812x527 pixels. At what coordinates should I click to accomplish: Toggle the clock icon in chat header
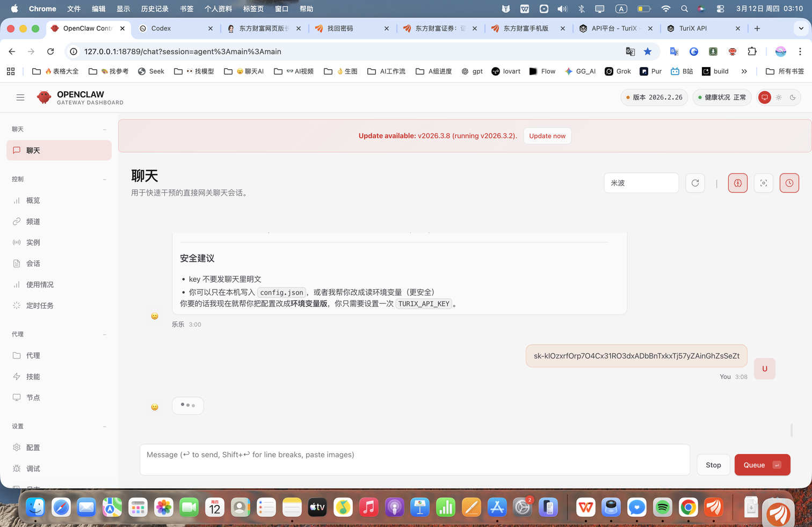[x=789, y=183]
